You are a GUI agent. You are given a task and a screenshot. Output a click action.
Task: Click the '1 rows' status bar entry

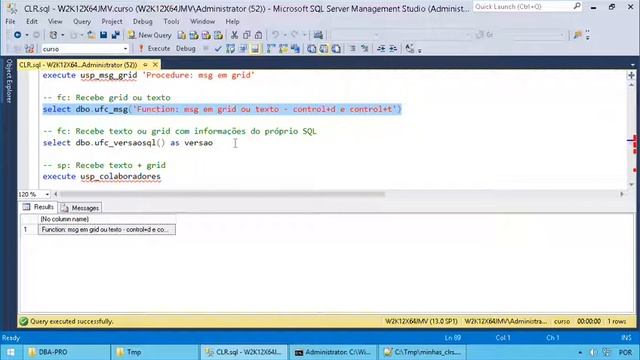(x=617, y=322)
